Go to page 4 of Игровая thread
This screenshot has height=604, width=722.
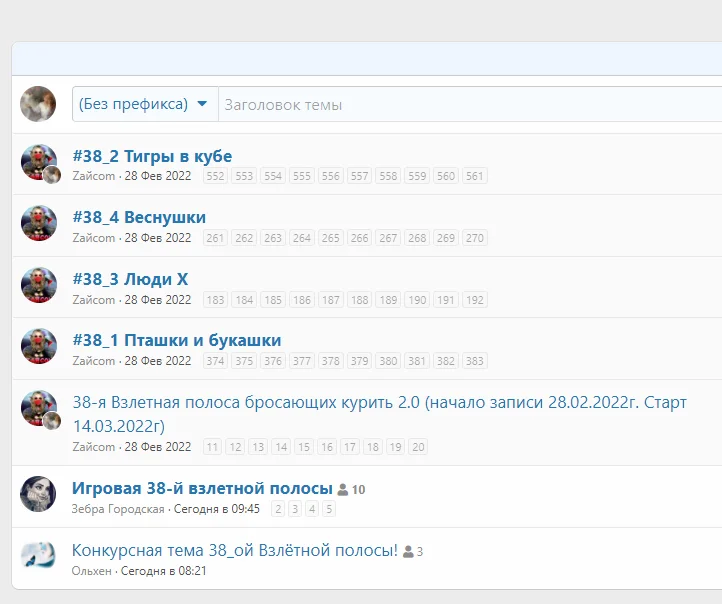(312, 509)
